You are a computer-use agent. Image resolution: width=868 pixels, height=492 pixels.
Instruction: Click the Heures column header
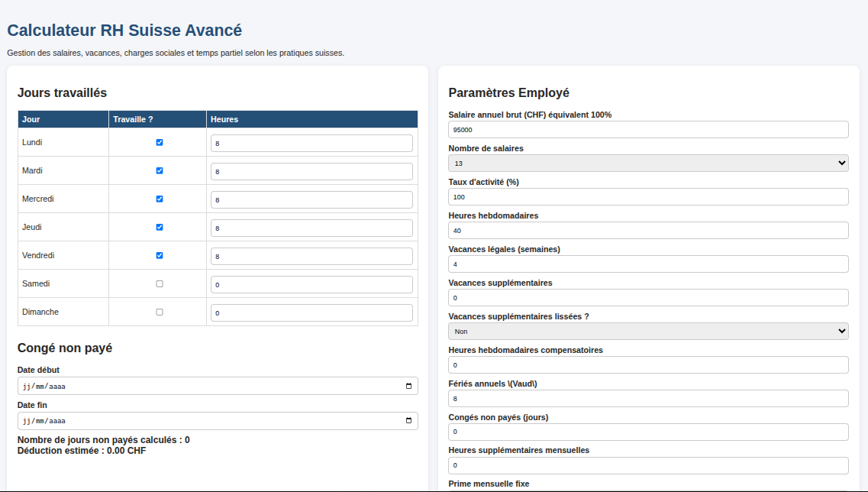click(312, 119)
